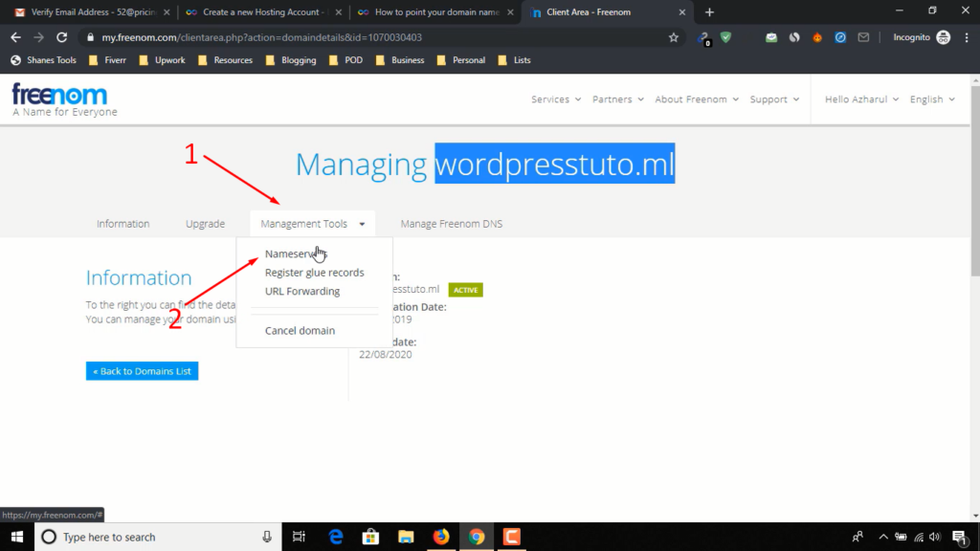
Task: Click the mail envelope extension icon
Action: point(863,37)
